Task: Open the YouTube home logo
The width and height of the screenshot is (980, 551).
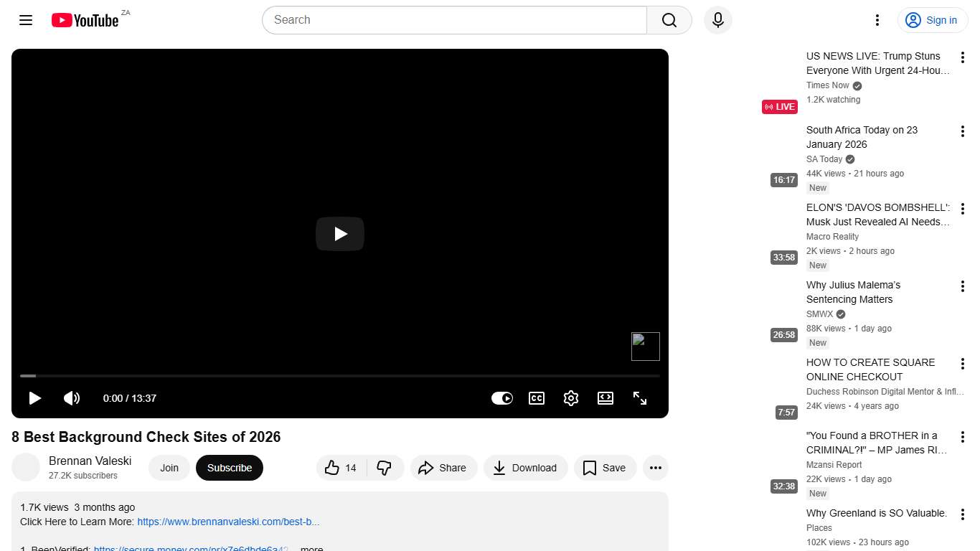Action: pos(85,20)
